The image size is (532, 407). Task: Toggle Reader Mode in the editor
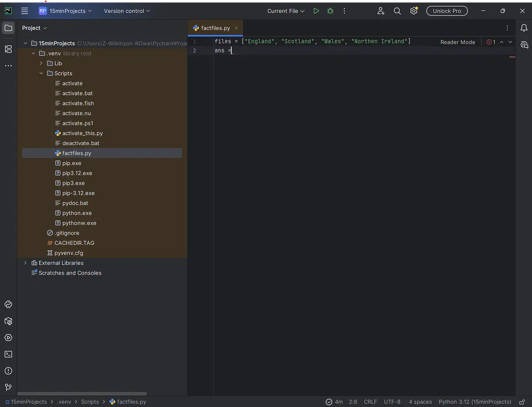[457, 42]
